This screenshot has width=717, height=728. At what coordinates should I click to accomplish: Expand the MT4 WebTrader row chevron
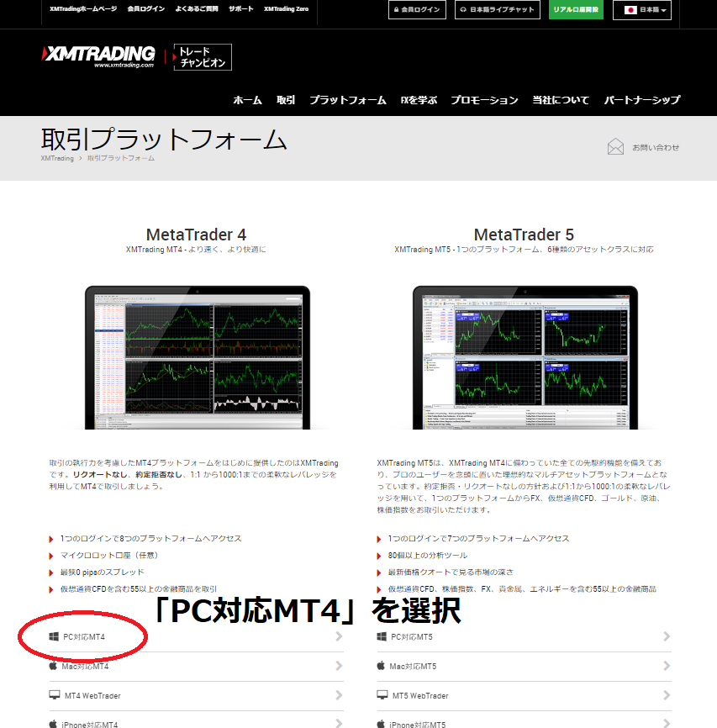339,695
